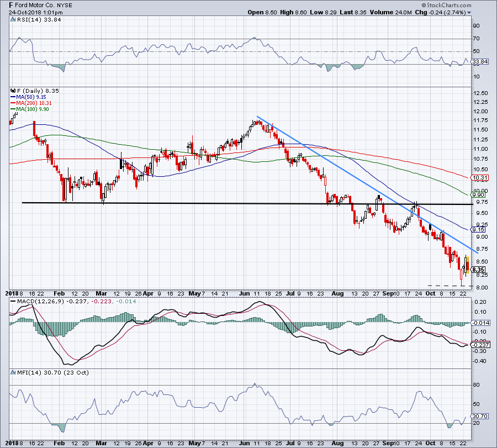Open the dropdown arrow after Chg -0.24 (-2.74%)
Viewport: 497px width, 448px height.
tap(469, 13)
